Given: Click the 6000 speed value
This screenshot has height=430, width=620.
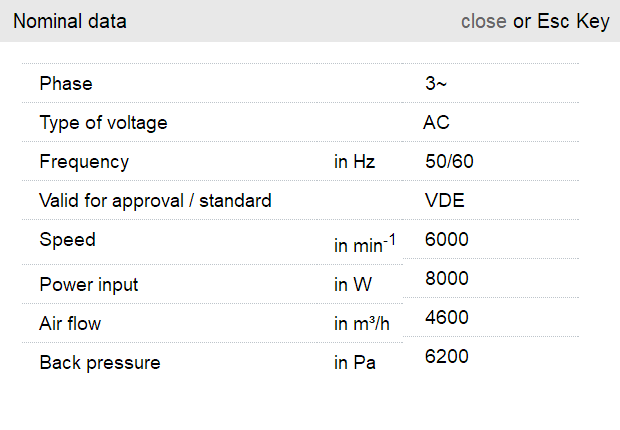Looking at the screenshot, I should 447,239.
